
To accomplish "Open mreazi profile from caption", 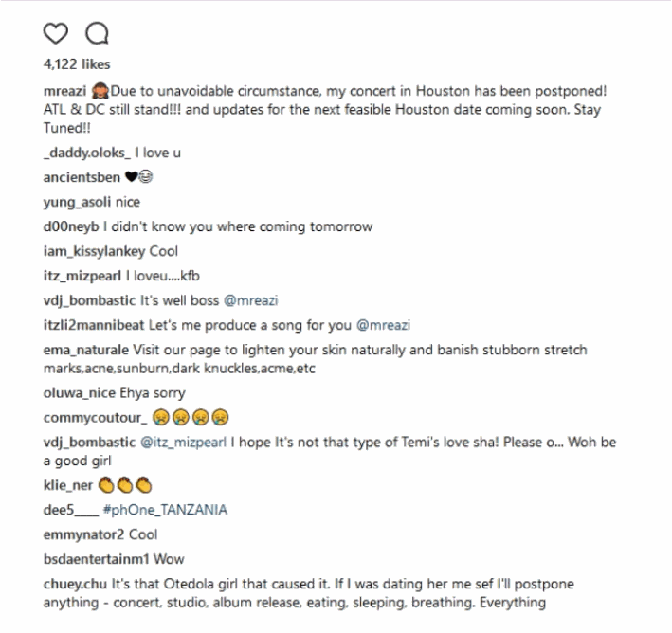I will pyautogui.click(x=64, y=91).
